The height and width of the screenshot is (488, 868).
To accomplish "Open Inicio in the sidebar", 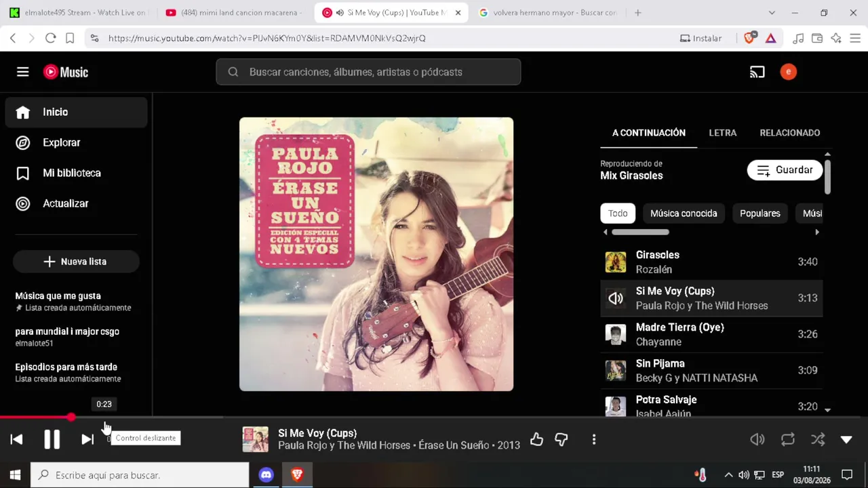I will (x=76, y=112).
